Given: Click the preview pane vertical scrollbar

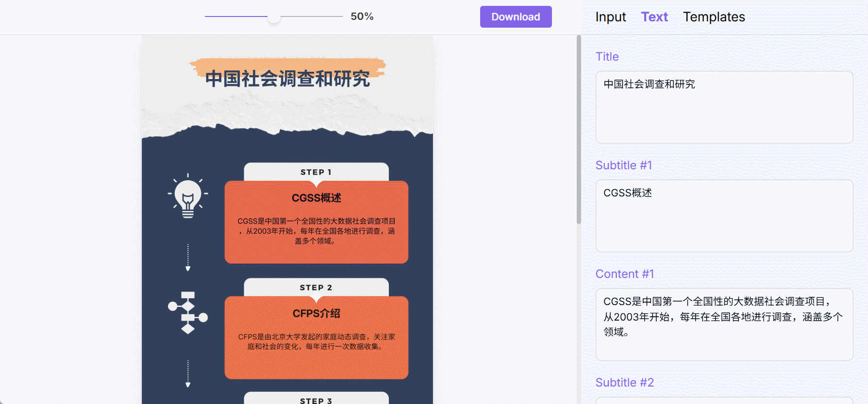Looking at the screenshot, I should click(579, 129).
